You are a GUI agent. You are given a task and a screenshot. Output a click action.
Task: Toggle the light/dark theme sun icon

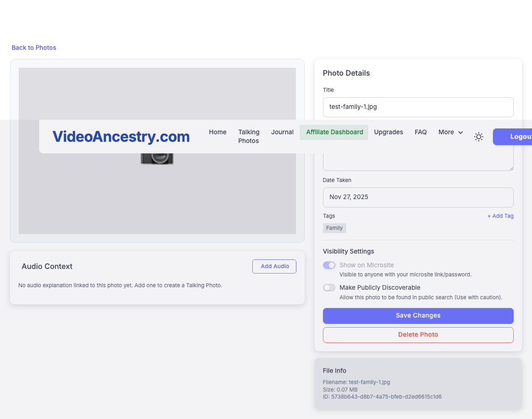479,137
